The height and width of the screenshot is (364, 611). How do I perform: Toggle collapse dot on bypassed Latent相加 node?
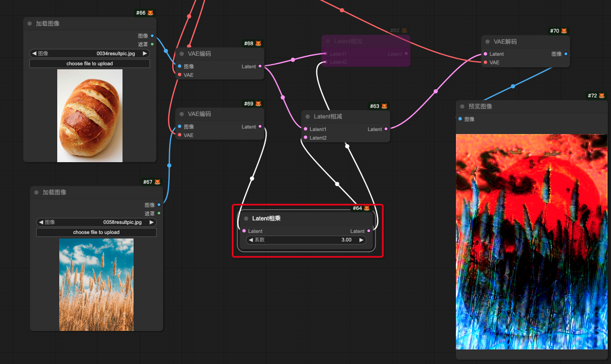pyautogui.click(x=328, y=41)
